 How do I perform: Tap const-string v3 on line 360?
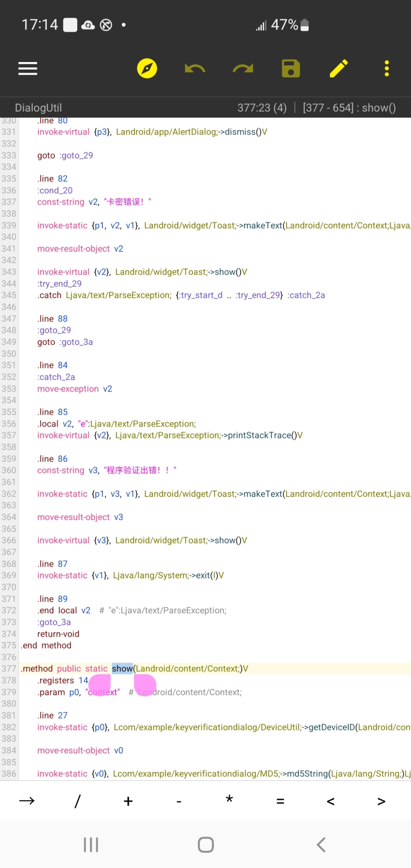coord(107,470)
